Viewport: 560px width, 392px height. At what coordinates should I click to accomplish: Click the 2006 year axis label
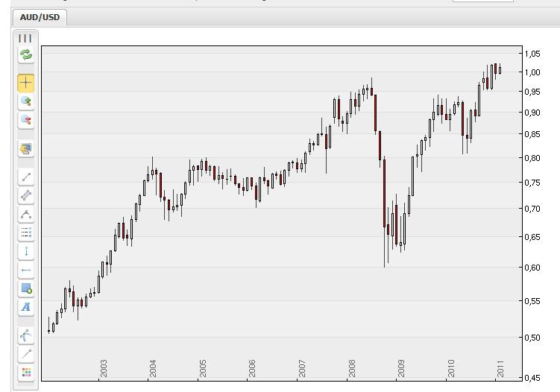(252, 368)
